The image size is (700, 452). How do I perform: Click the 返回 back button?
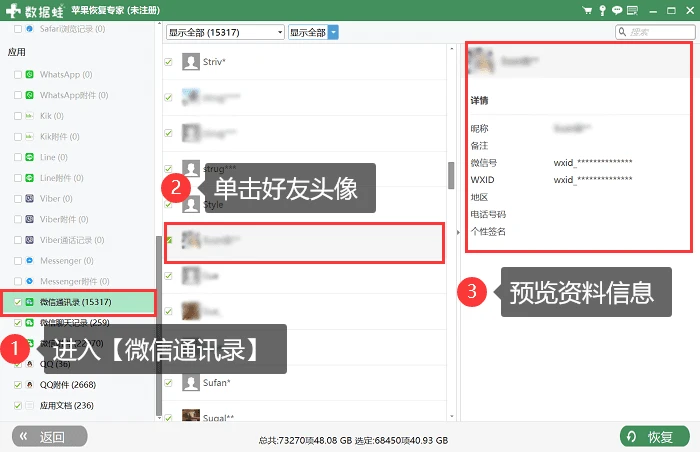(50, 436)
